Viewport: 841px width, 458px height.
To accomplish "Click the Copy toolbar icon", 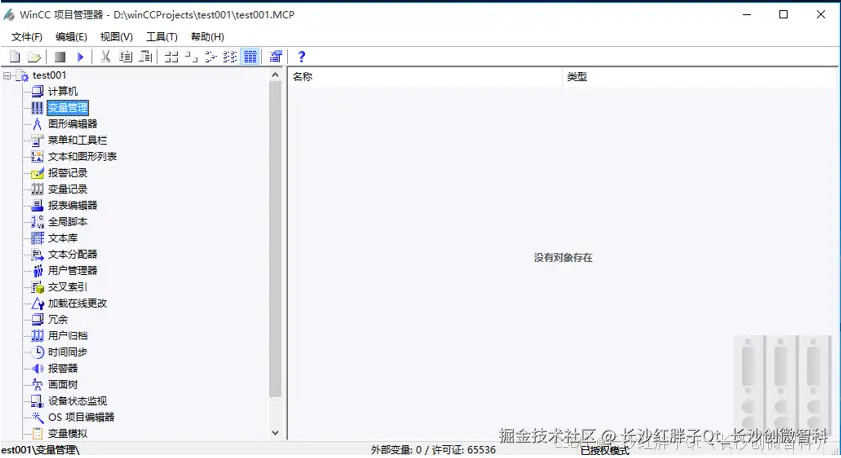I will pyautogui.click(x=126, y=56).
